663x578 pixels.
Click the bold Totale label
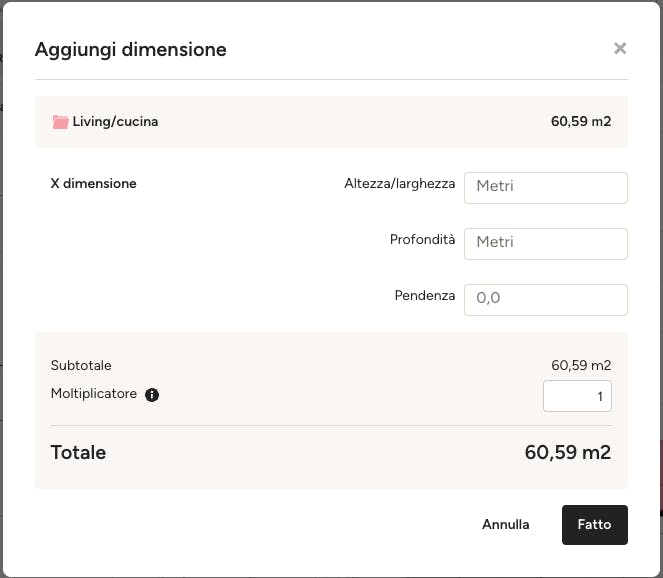point(78,452)
